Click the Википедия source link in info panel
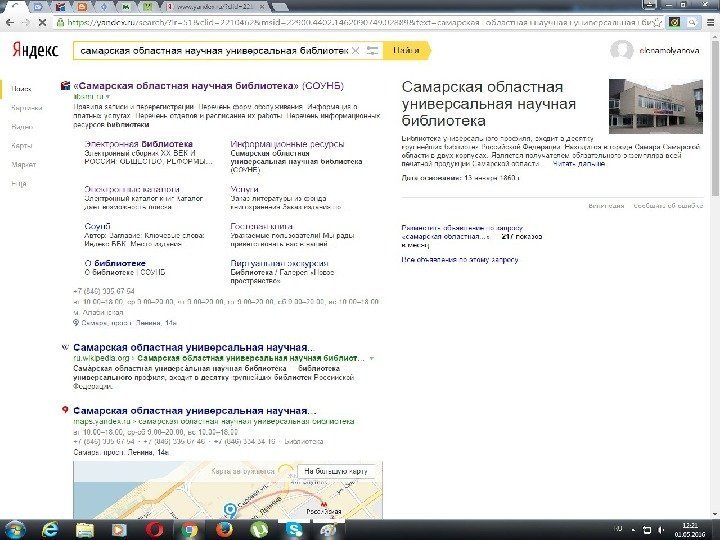Viewport: 720px width, 540px height. click(606, 206)
